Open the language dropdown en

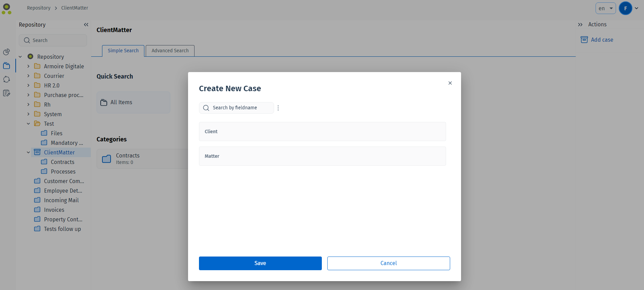[x=605, y=8]
